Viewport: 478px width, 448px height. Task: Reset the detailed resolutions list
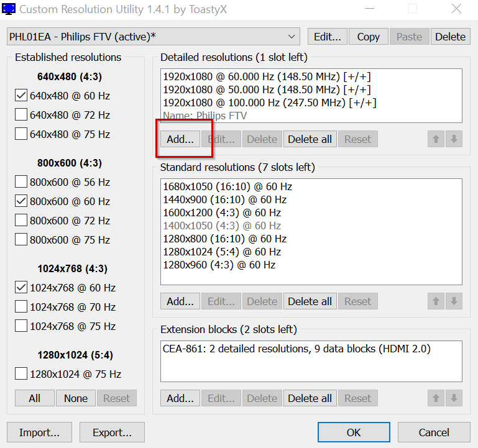[358, 139]
